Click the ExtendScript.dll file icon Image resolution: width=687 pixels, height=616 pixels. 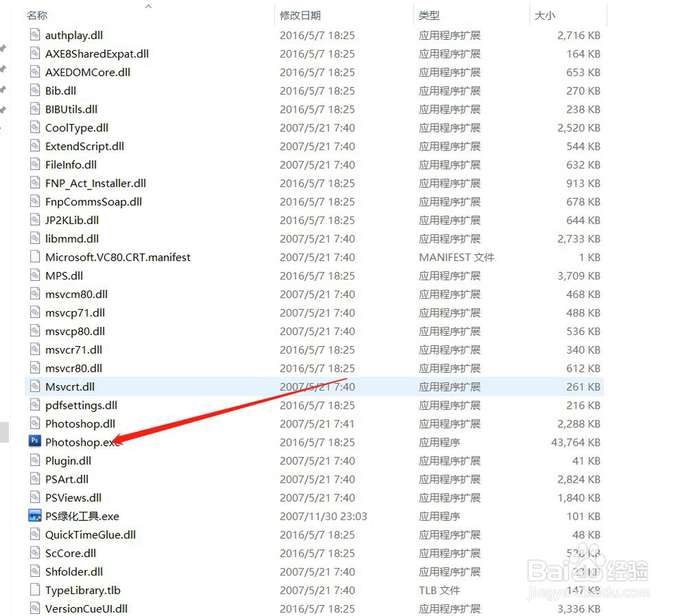point(35,146)
